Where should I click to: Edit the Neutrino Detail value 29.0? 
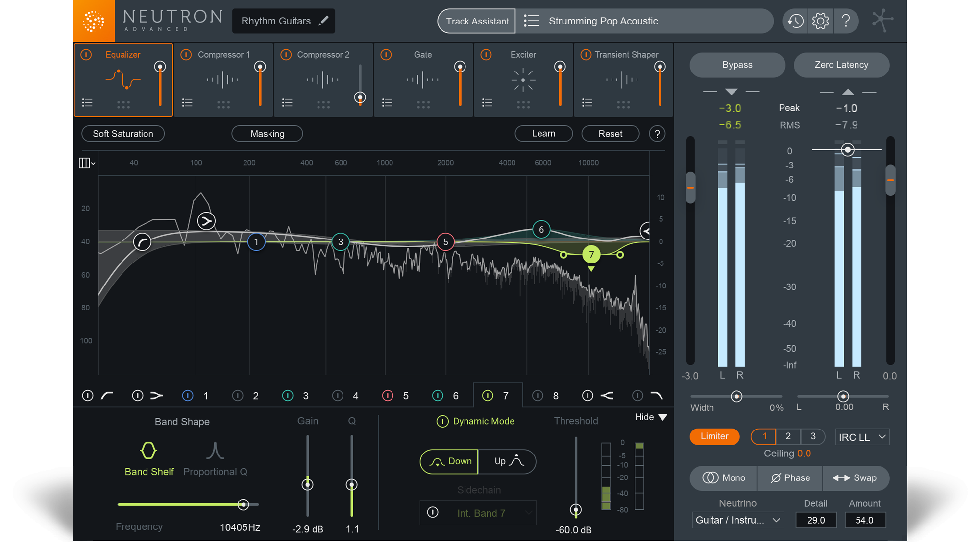tap(815, 520)
